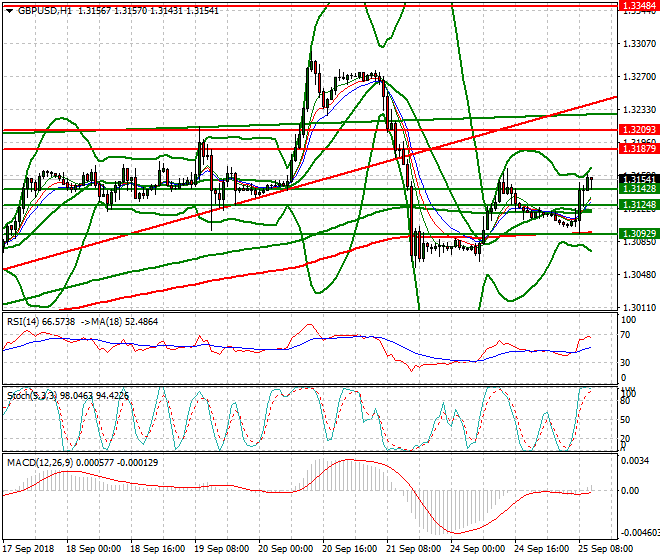Select the 1.33484 red price label
The width and height of the screenshot is (660, 560).
639,5
